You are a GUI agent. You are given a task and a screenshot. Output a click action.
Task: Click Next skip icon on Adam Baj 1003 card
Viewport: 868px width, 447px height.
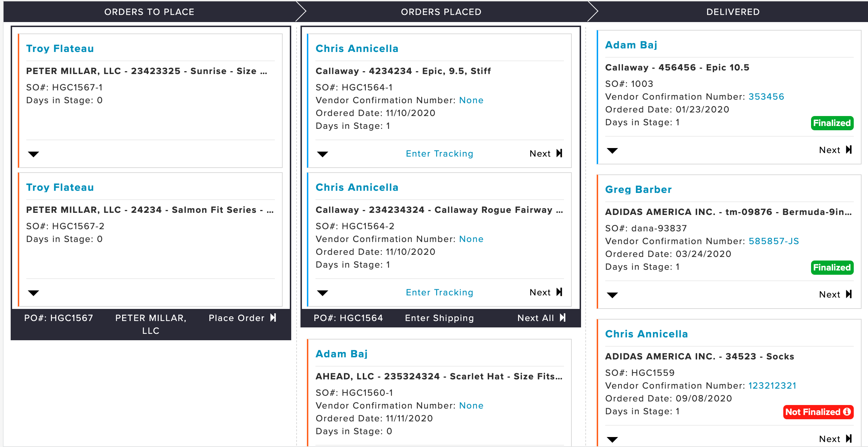pyautogui.click(x=849, y=150)
